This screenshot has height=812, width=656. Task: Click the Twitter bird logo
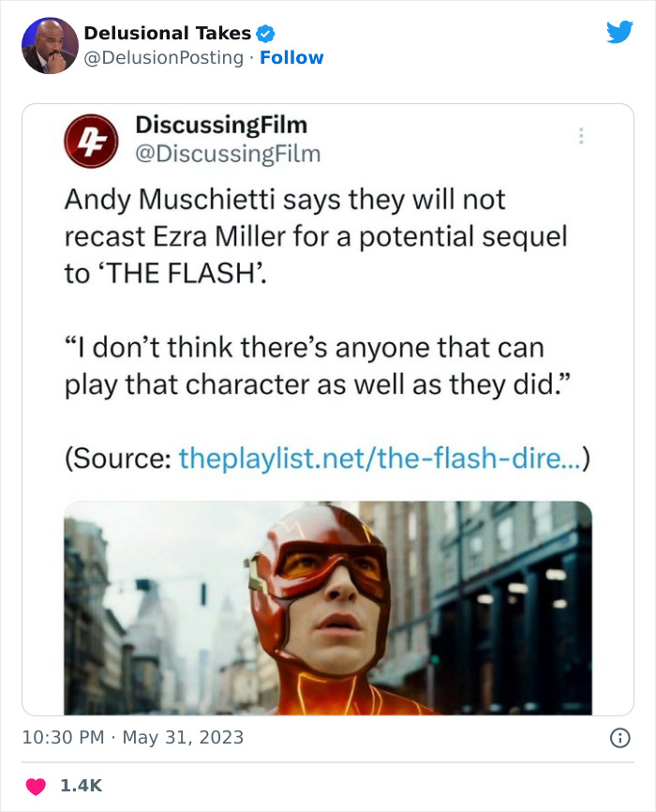[x=619, y=33]
